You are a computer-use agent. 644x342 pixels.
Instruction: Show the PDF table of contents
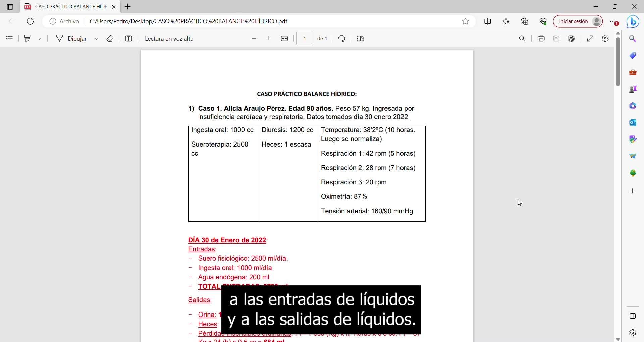(9, 39)
